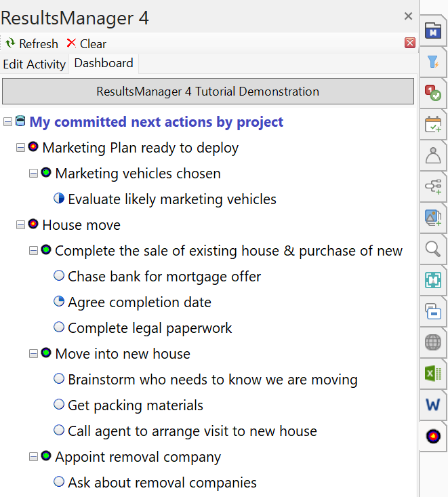Collapse the Appoint removal company node

[x=33, y=457]
